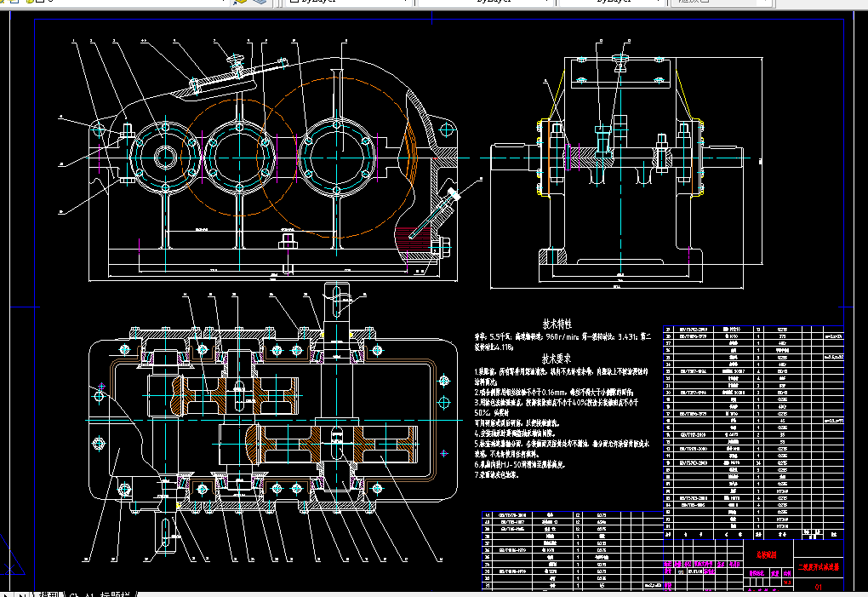The height and width of the screenshot is (597, 868).
Task: Open the ByLayer color dropdown
Action: point(407,3)
